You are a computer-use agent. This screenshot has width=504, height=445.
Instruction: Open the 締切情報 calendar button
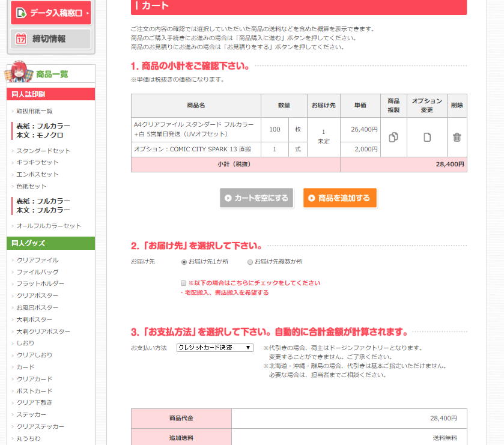[x=50, y=39]
